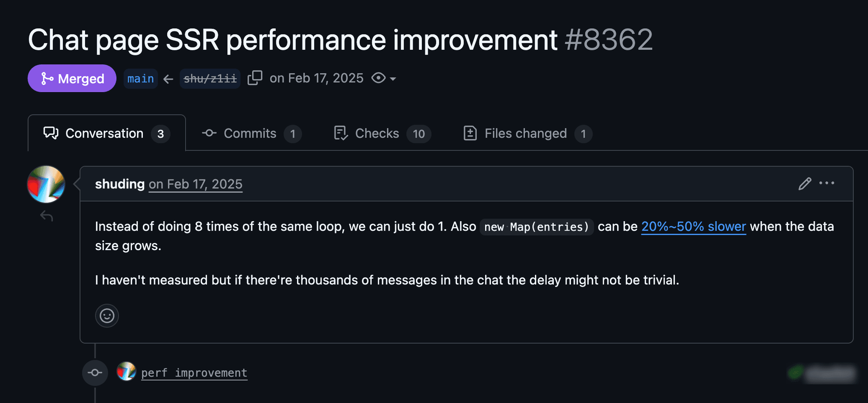Click the comment's Feb 17, 2025 timestamp

point(195,184)
